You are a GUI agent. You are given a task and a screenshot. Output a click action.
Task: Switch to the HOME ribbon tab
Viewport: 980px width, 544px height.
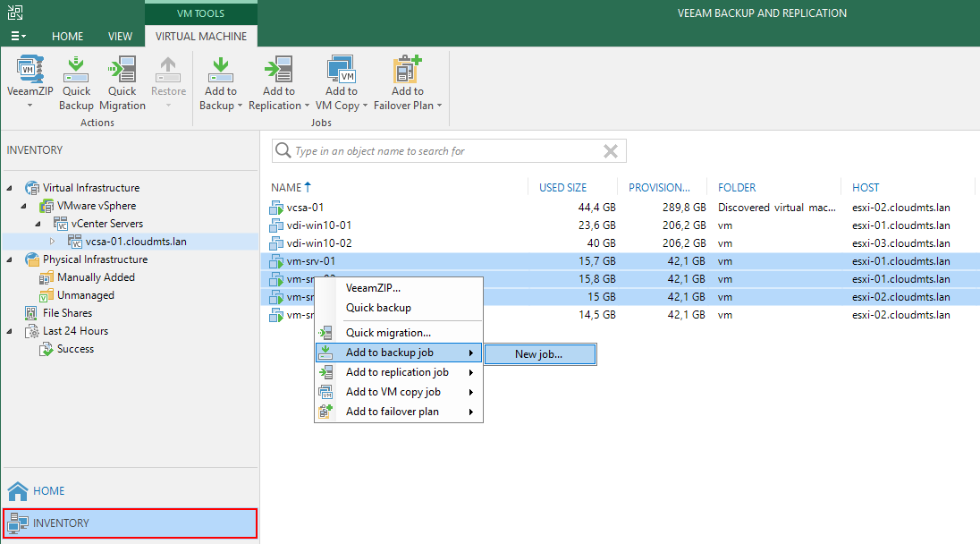pyautogui.click(x=68, y=37)
